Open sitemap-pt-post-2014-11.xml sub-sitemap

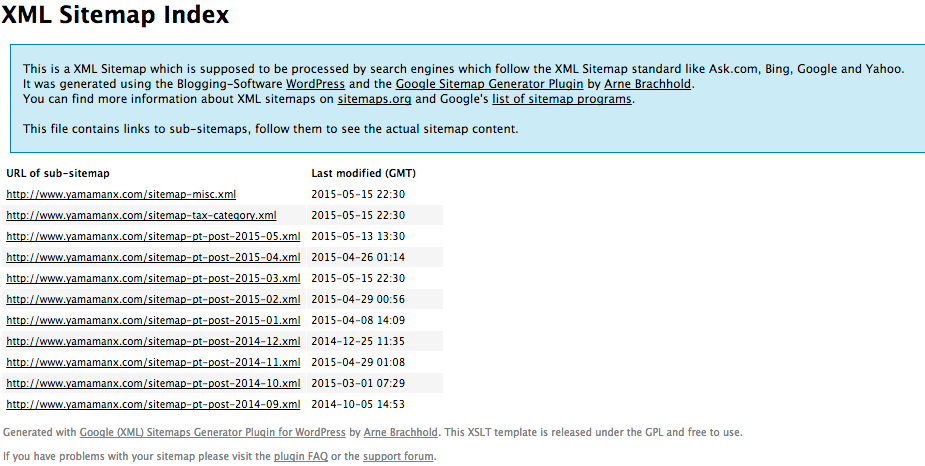[153, 362]
